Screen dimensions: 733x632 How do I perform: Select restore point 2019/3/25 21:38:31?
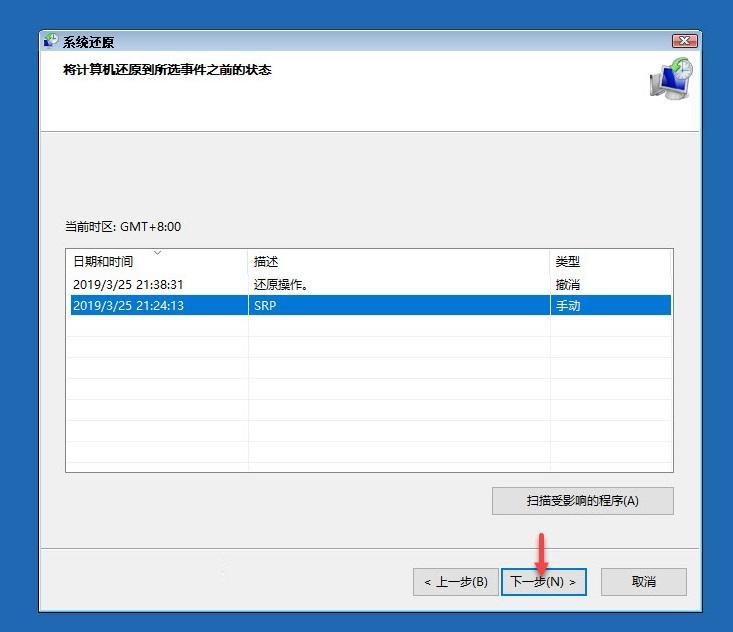(x=371, y=284)
